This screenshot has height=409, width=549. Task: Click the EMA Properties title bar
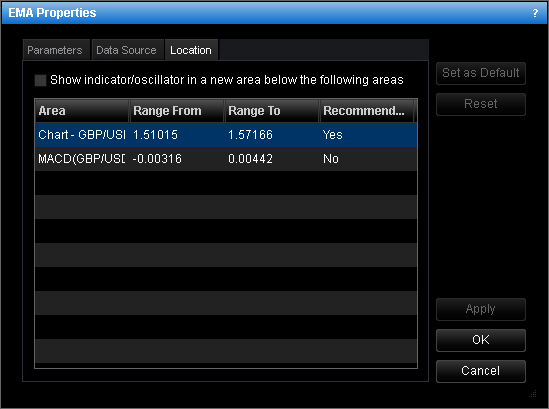[x=266, y=13]
